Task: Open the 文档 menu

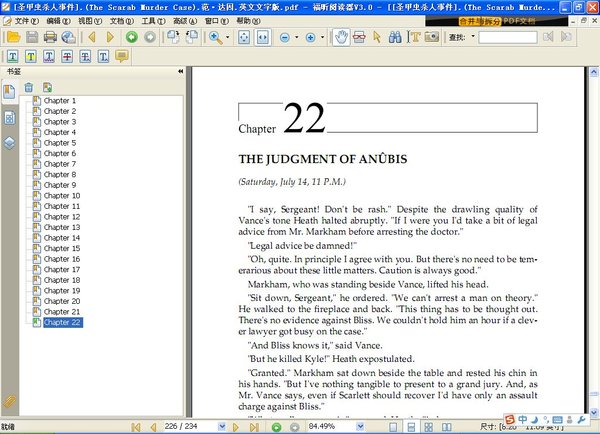Action: click(x=122, y=21)
